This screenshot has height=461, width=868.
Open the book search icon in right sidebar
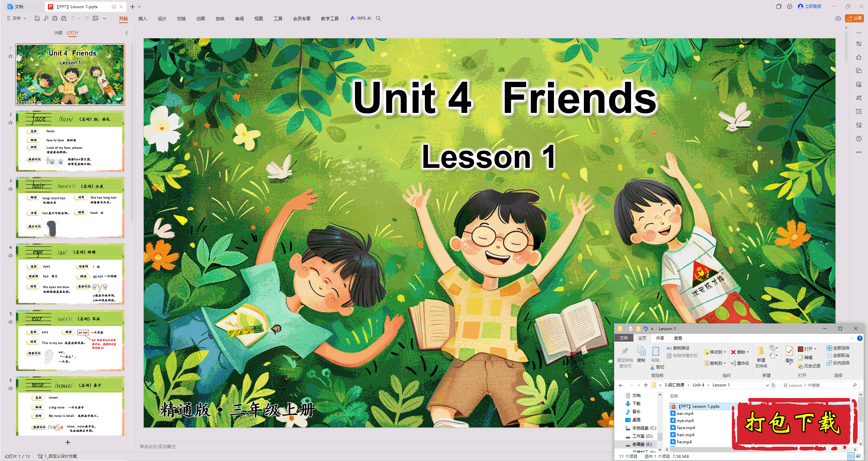coord(859,112)
